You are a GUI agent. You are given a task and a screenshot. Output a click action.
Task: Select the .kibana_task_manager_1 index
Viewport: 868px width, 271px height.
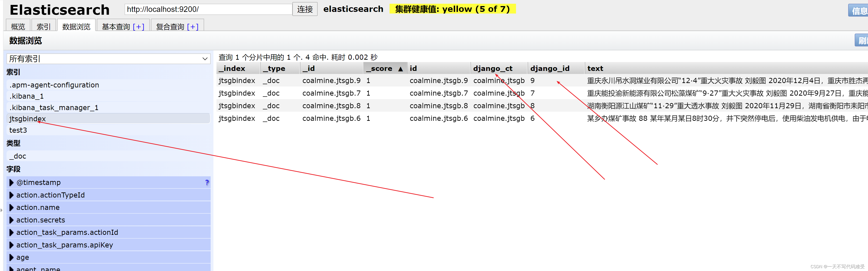[x=108, y=108]
